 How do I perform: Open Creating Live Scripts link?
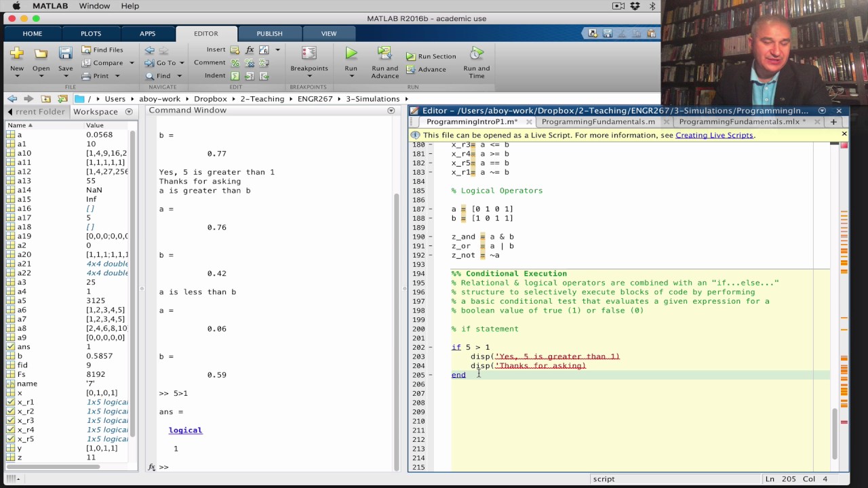tap(714, 135)
